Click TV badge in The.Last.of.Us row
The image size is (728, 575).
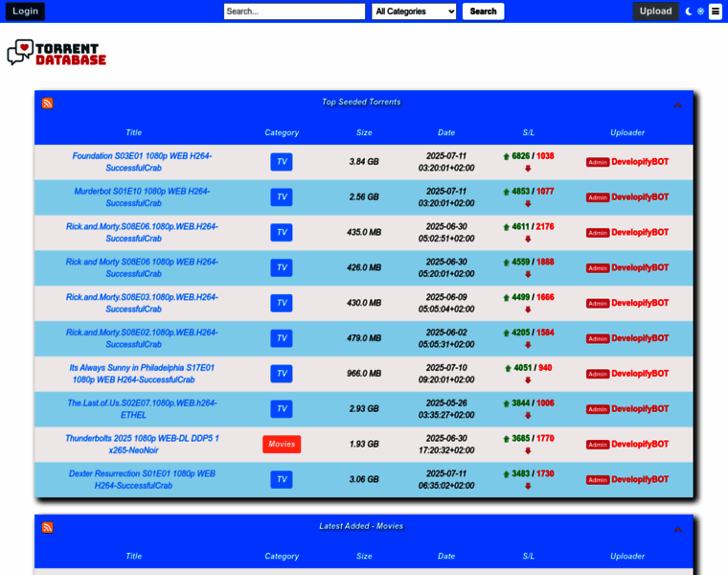(282, 408)
